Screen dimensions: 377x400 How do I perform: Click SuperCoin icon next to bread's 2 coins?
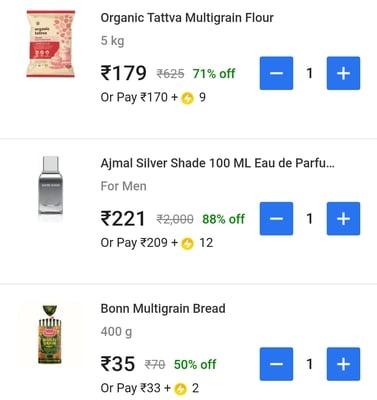(180, 389)
